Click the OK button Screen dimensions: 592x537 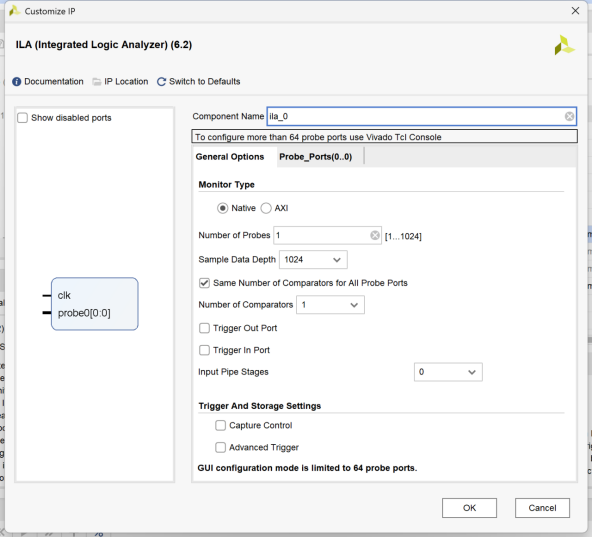[469, 508]
